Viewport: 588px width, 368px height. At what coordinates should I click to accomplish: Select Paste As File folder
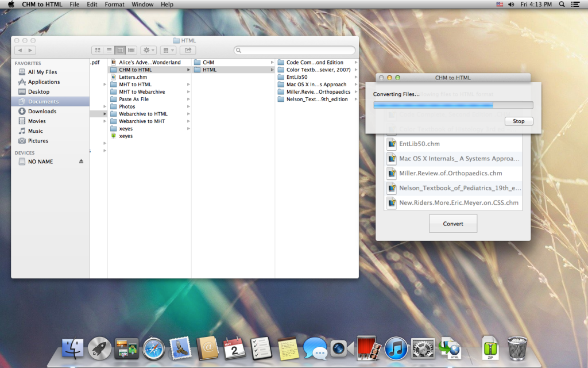click(133, 99)
